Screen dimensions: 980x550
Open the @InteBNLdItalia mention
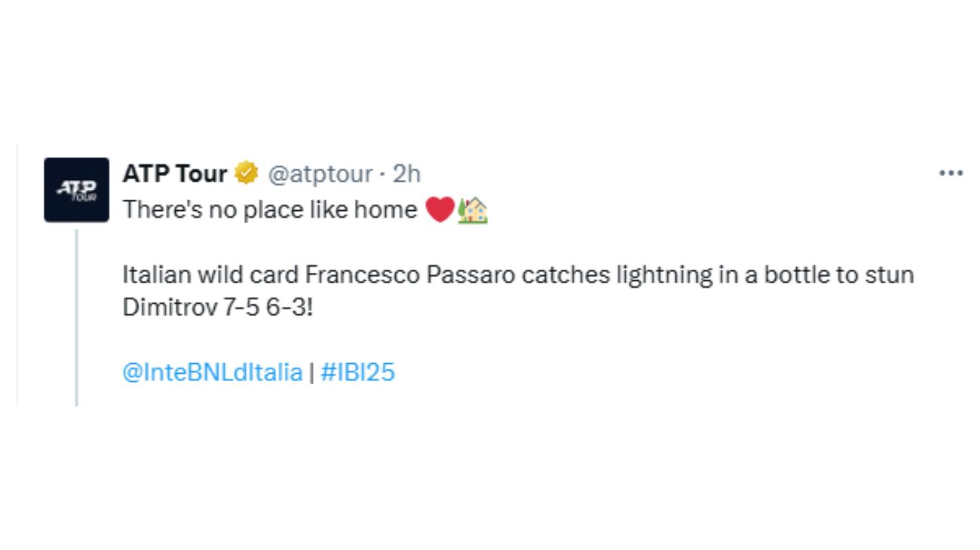click(213, 372)
